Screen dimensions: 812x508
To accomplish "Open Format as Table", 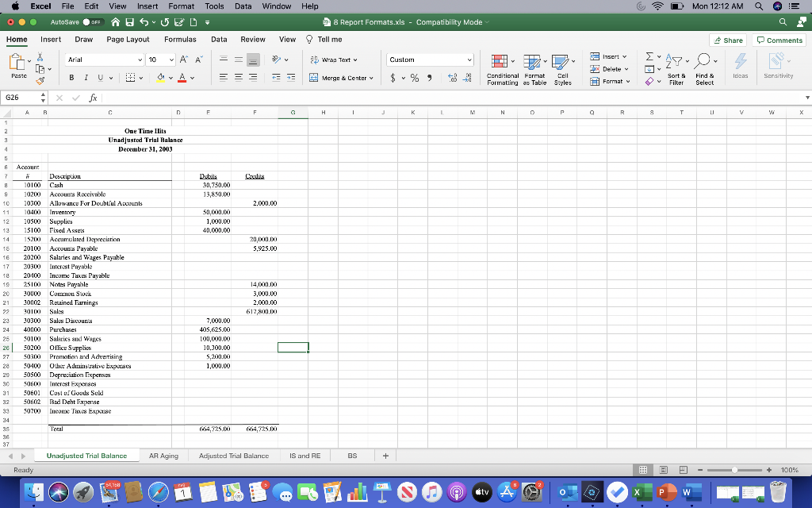I will (534, 70).
